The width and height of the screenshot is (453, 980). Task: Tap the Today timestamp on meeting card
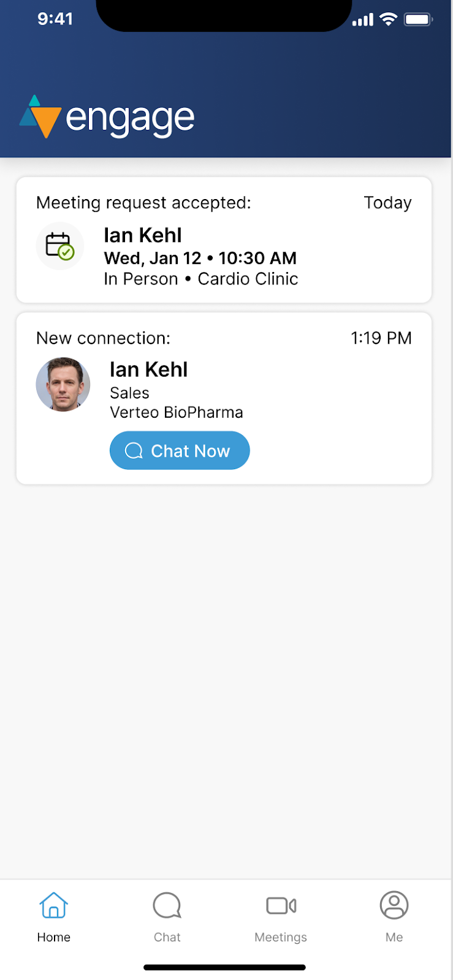pos(387,203)
